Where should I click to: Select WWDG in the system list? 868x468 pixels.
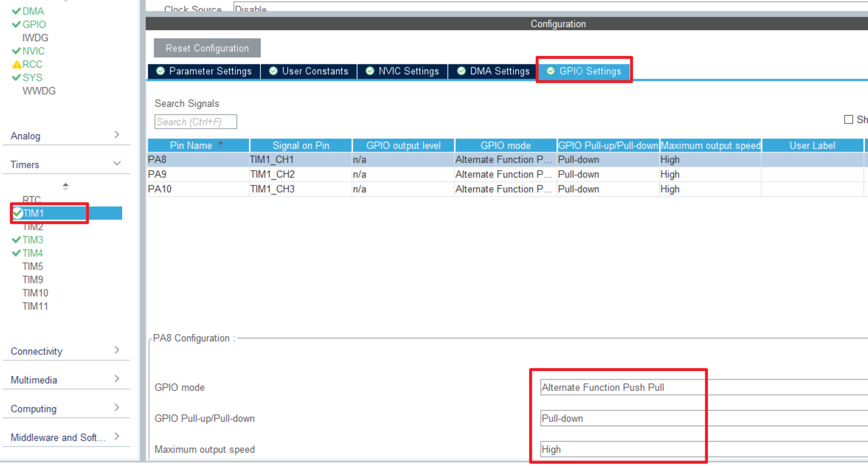pos(39,91)
